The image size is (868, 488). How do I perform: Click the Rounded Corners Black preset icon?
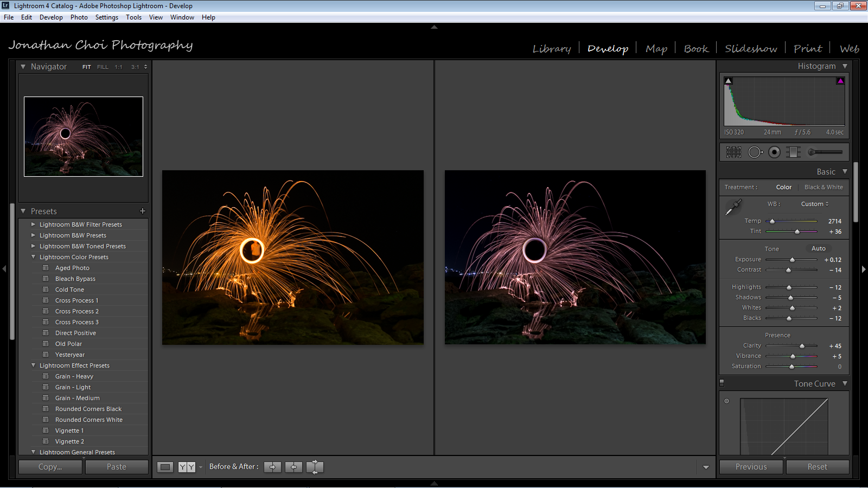coord(46,409)
